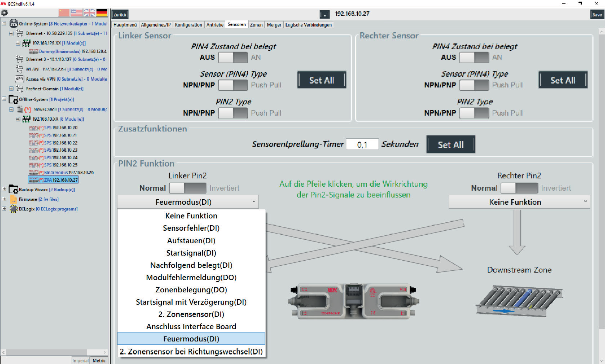Click the Access via VPN icon
Image resolution: width=605 pixels, height=364 pixels.
click(x=19, y=79)
